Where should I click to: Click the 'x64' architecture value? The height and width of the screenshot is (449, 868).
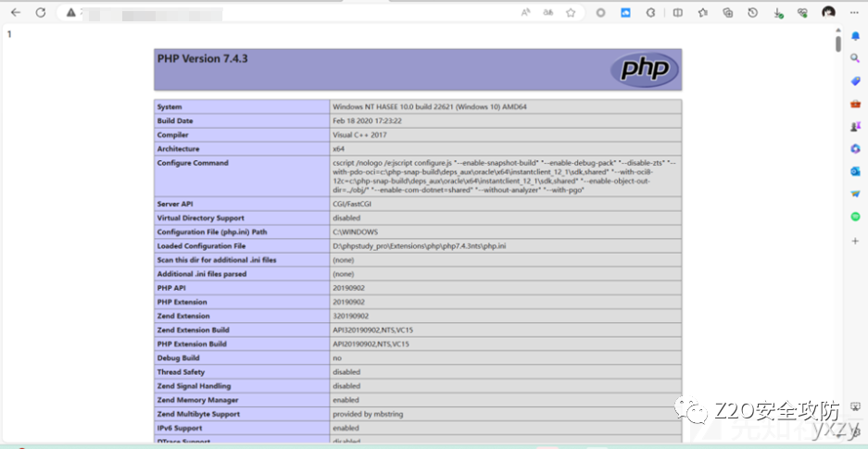coord(338,149)
